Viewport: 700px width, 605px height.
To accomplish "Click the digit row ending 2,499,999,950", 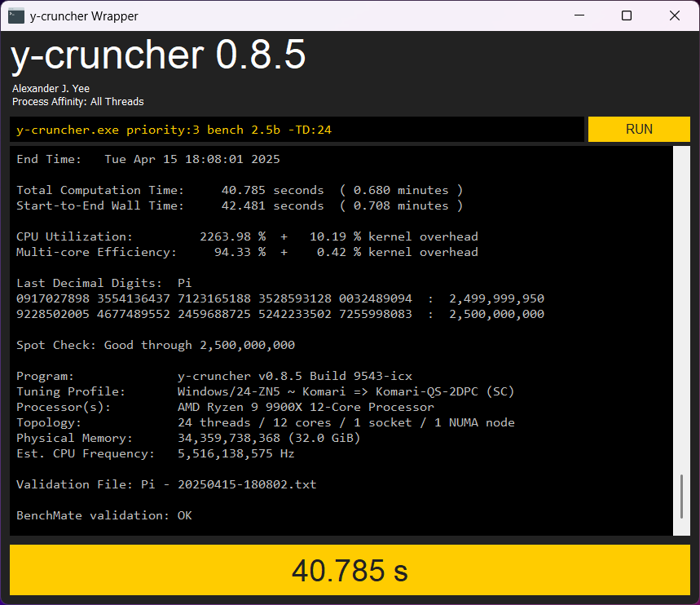I will [x=280, y=298].
